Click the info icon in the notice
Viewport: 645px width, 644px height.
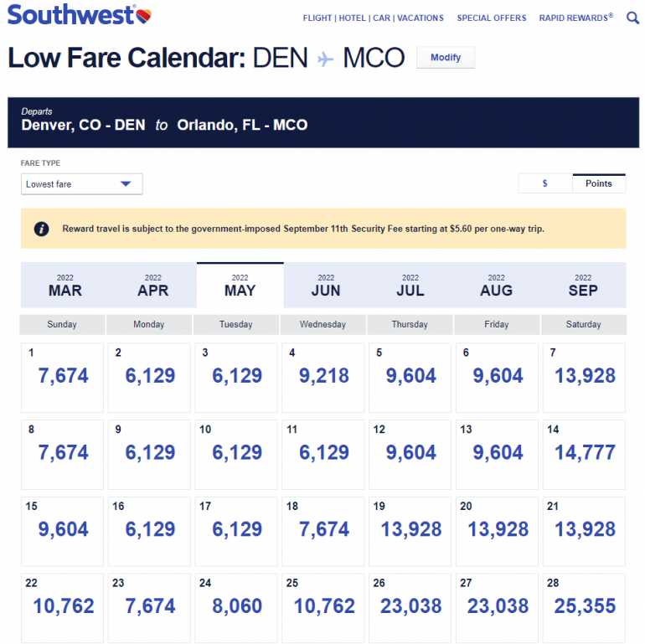[41, 229]
